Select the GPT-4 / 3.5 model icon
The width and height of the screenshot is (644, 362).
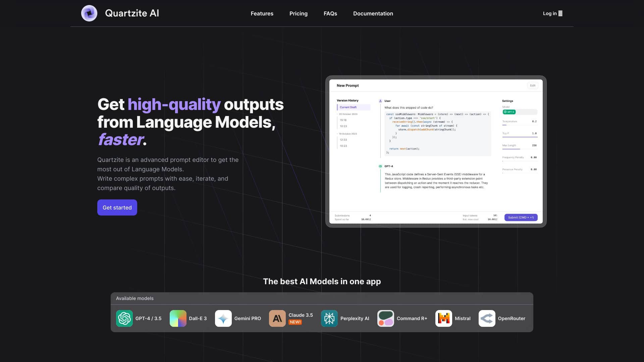coord(124,318)
